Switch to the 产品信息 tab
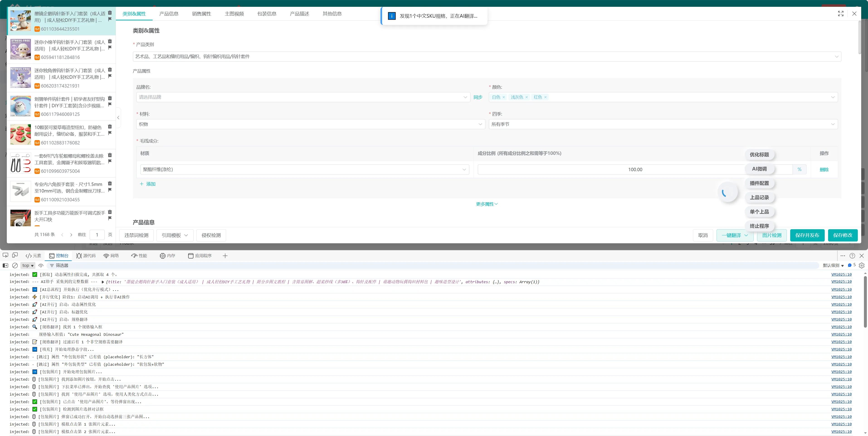Screen dimensions: 868x436 pyautogui.click(x=169, y=14)
